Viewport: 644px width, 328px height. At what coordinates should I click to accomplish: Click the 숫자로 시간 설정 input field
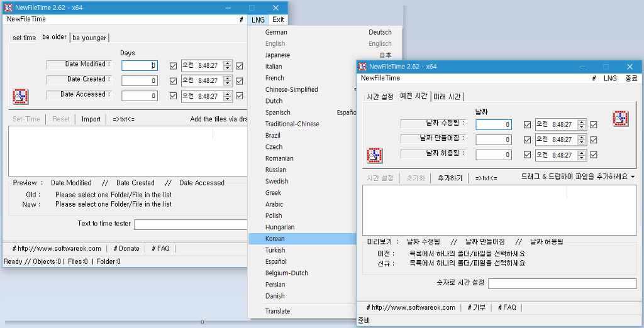point(562,283)
